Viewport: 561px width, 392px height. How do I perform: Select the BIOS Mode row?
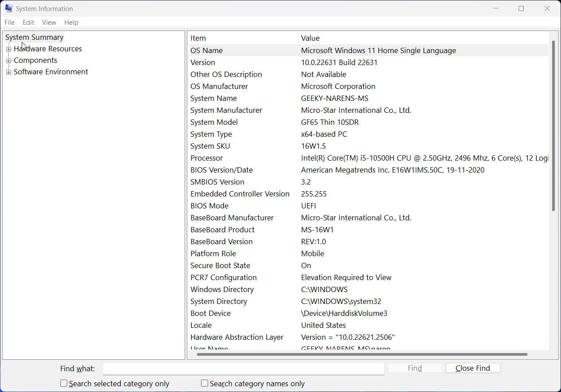[369, 206]
